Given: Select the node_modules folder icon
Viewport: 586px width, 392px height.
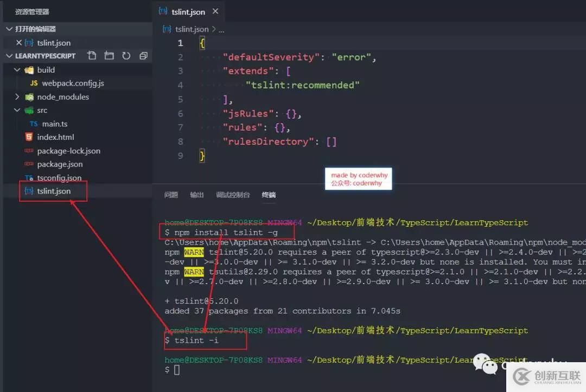Looking at the screenshot, I should pyautogui.click(x=29, y=97).
